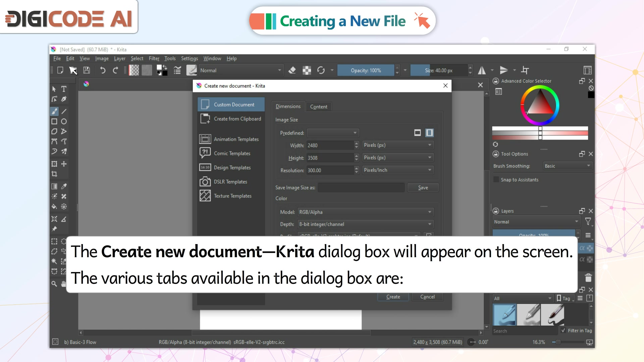The height and width of the screenshot is (362, 644).
Task: Open the Filter menu
Action: tap(154, 58)
